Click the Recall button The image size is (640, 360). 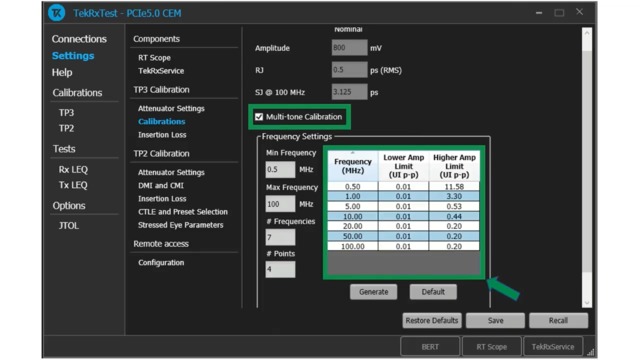[x=558, y=320]
